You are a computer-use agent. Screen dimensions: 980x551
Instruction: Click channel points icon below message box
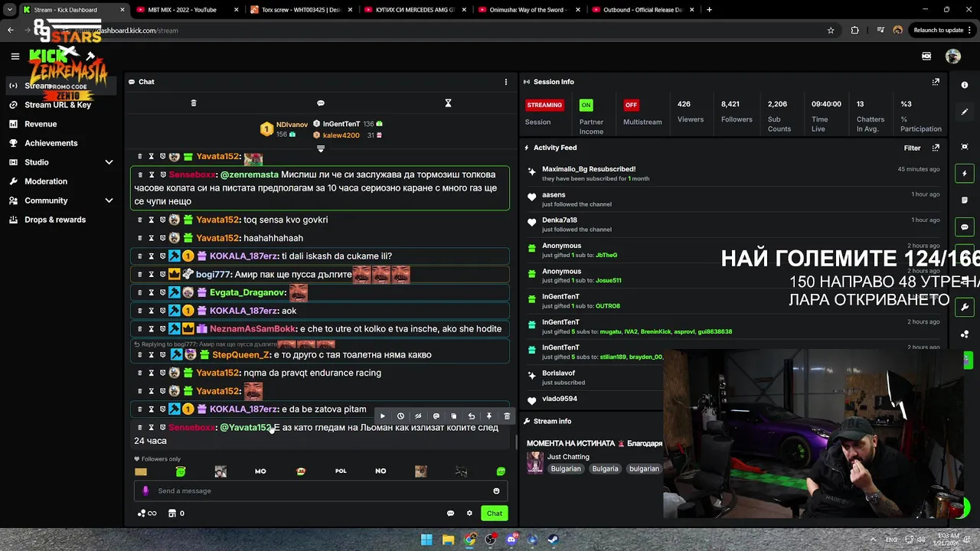click(146, 514)
